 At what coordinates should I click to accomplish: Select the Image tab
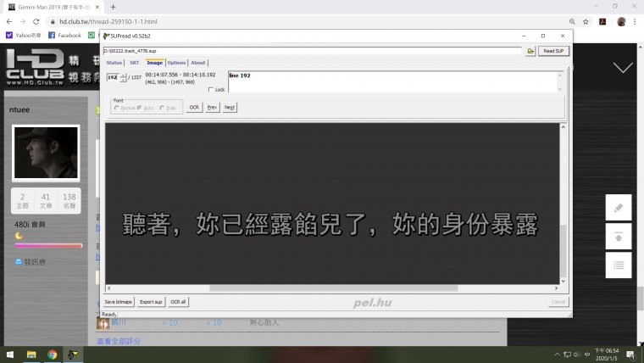[154, 63]
